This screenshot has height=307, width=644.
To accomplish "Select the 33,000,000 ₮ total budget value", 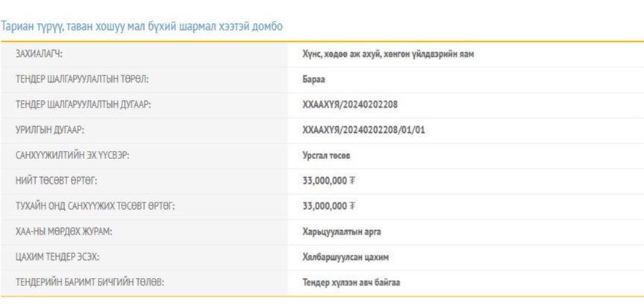I will (328, 181).
